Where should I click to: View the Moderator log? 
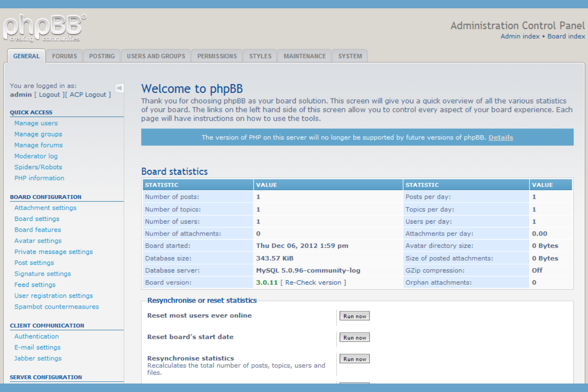coord(36,156)
